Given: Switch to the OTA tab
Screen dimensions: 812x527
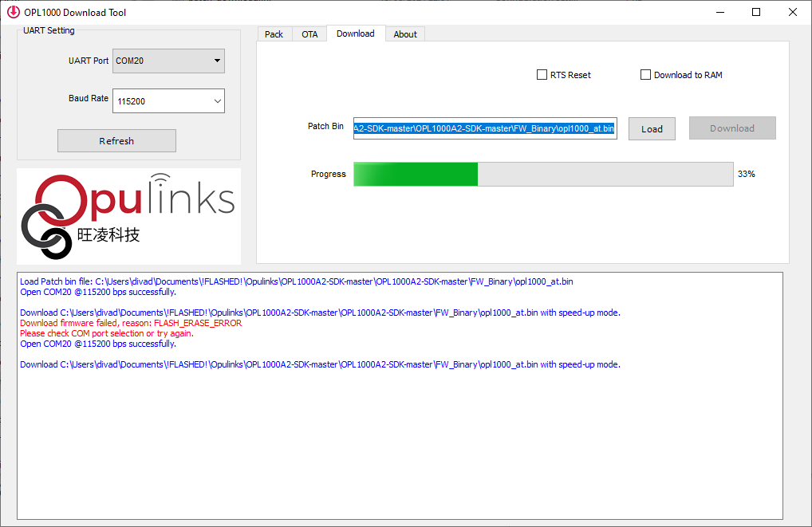Looking at the screenshot, I should coord(309,34).
